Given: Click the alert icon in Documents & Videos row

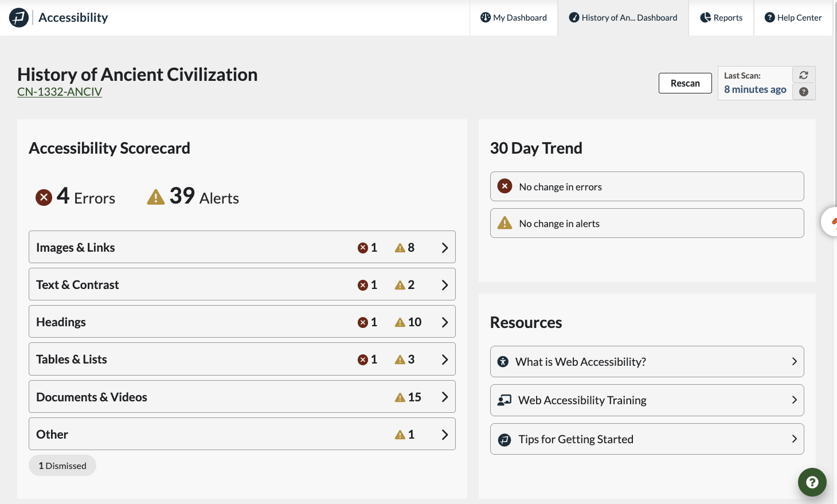Looking at the screenshot, I should tap(400, 397).
